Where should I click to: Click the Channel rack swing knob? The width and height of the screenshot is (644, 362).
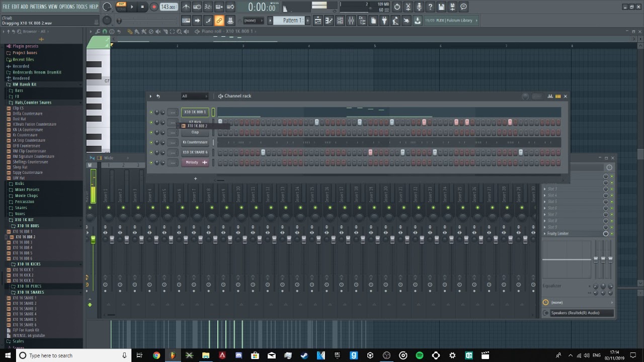(525, 97)
